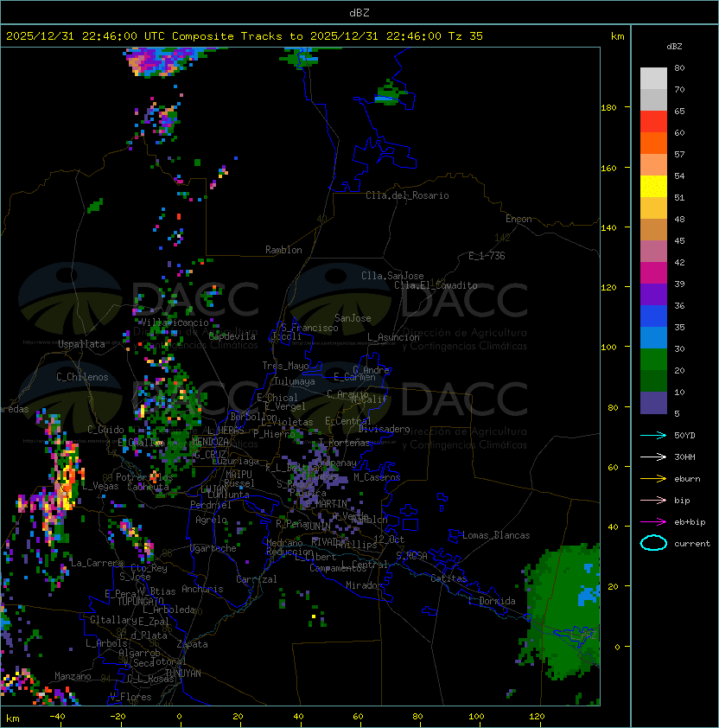Image resolution: width=719 pixels, height=728 pixels.
Task: Click the 'Clla.SanJose' map label
Action: (392, 276)
